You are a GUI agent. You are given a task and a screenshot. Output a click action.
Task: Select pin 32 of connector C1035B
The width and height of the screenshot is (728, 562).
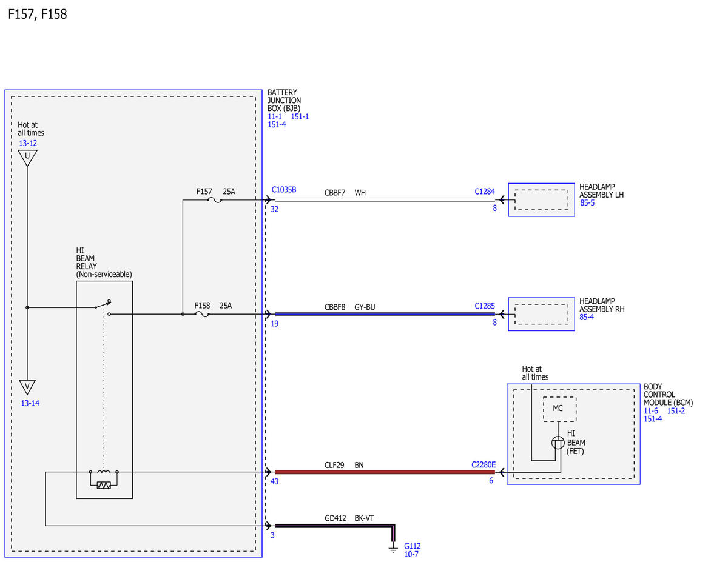coord(275,209)
